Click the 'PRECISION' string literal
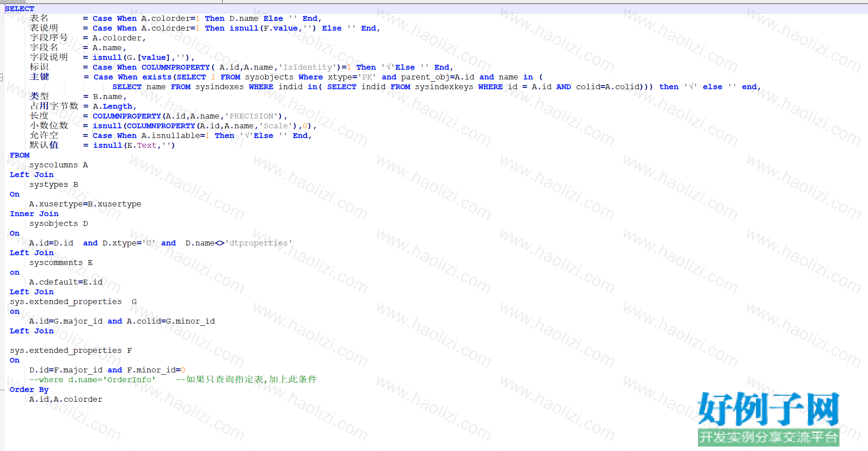868x451 pixels. click(252, 116)
